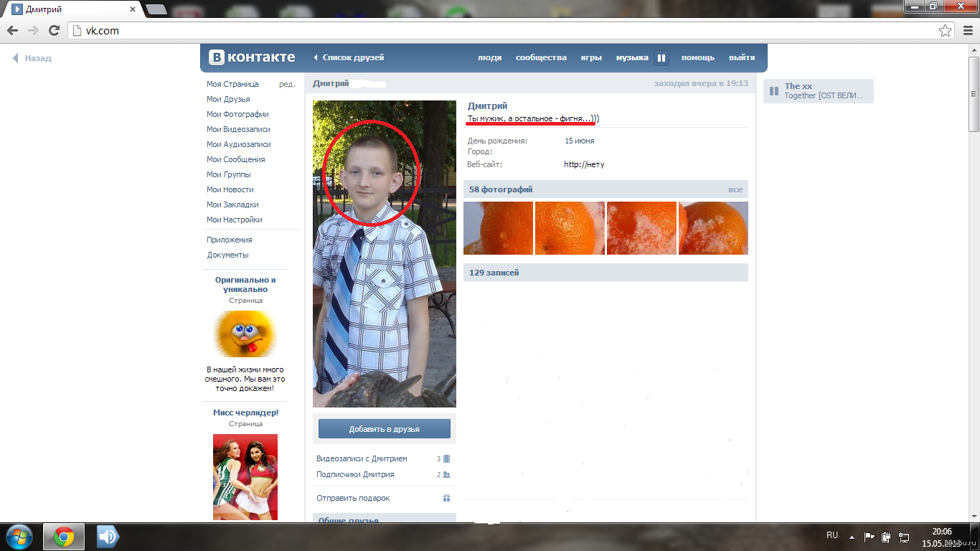Open Мисс черлидер! page ad
Screen dimensions: 980x551
(x=245, y=413)
